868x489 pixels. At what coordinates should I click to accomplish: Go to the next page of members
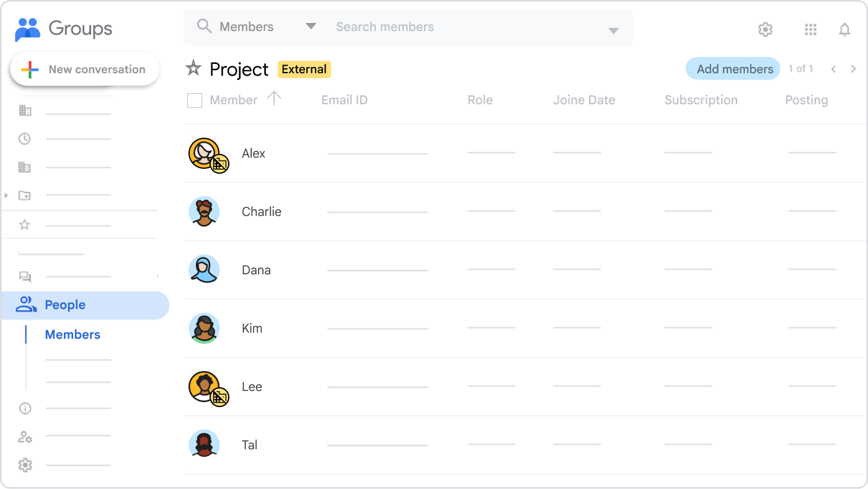pyautogui.click(x=853, y=69)
